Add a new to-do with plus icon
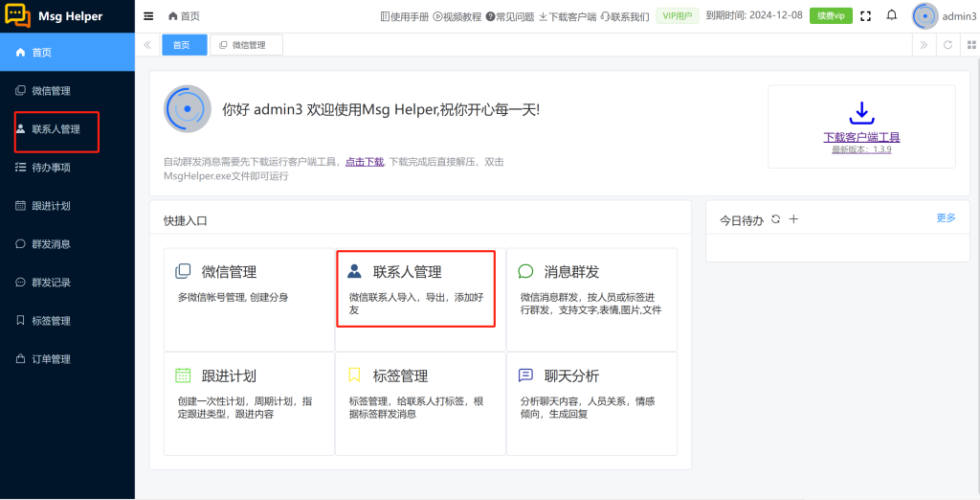 (x=793, y=219)
